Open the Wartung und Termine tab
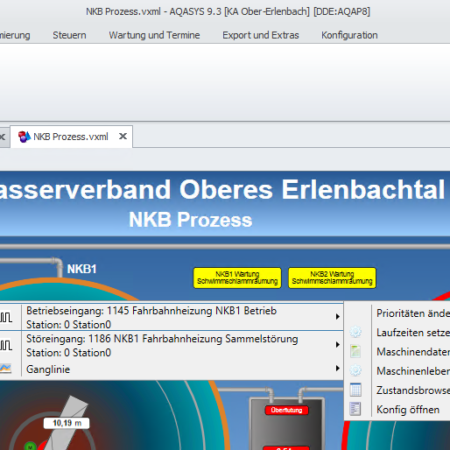Viewport: 450px width, 450px height. tap(154, 35)
